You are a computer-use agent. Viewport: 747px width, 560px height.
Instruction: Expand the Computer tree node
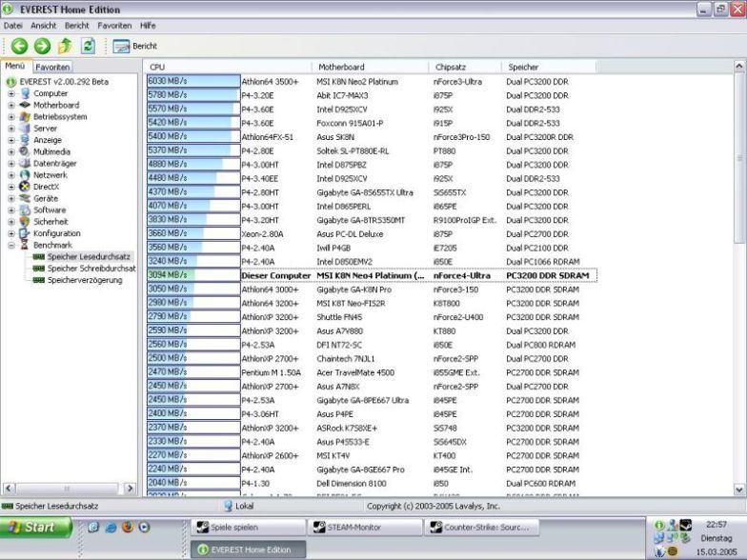point(11,93)
